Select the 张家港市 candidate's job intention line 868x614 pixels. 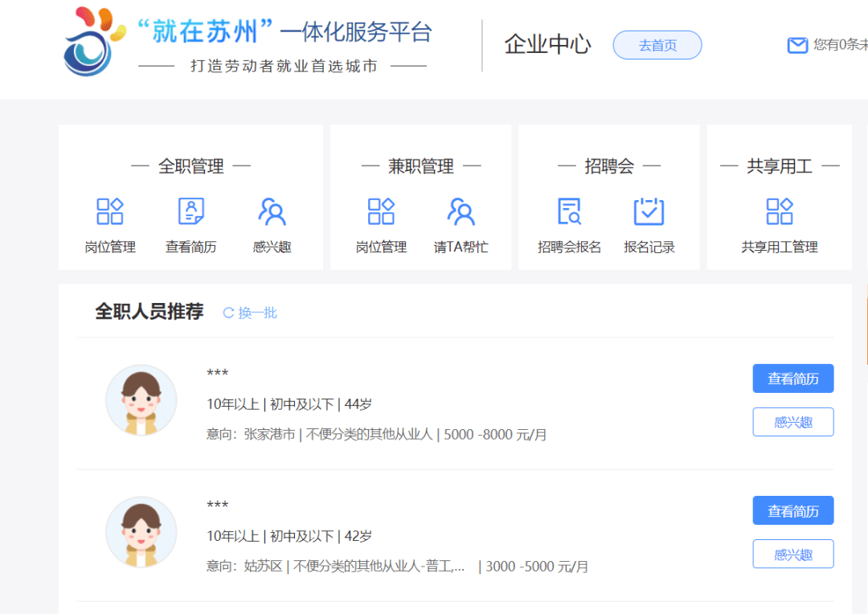coord(376,435)
